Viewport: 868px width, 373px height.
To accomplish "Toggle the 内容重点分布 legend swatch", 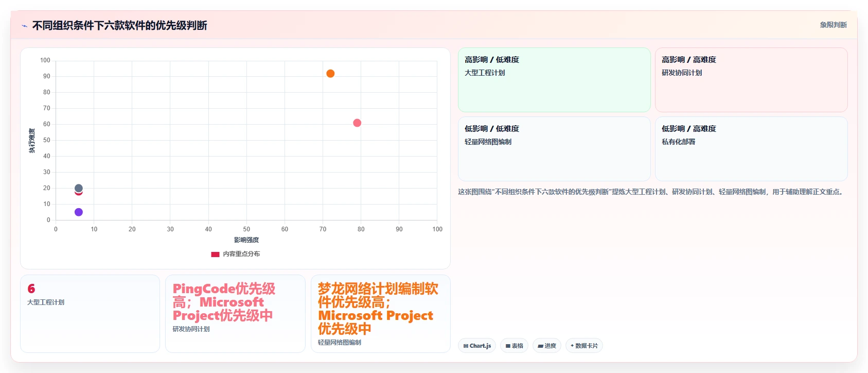I will point(215,254).
